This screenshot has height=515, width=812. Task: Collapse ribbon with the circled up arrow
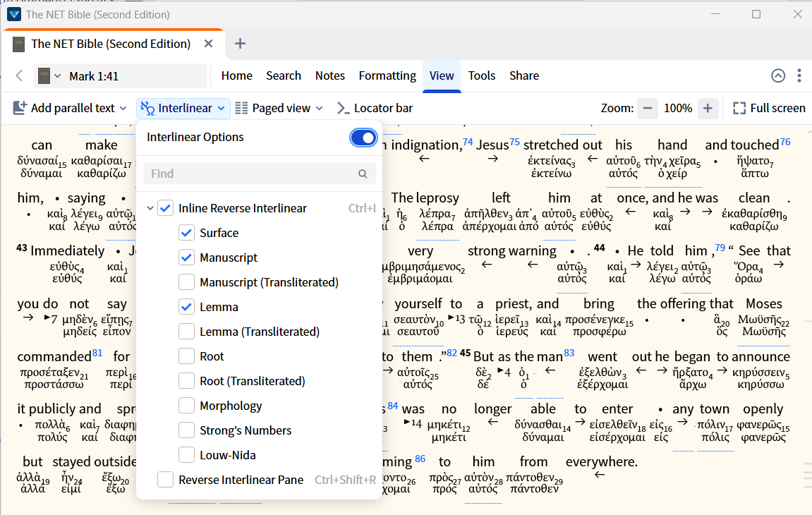tap(778, 75)
